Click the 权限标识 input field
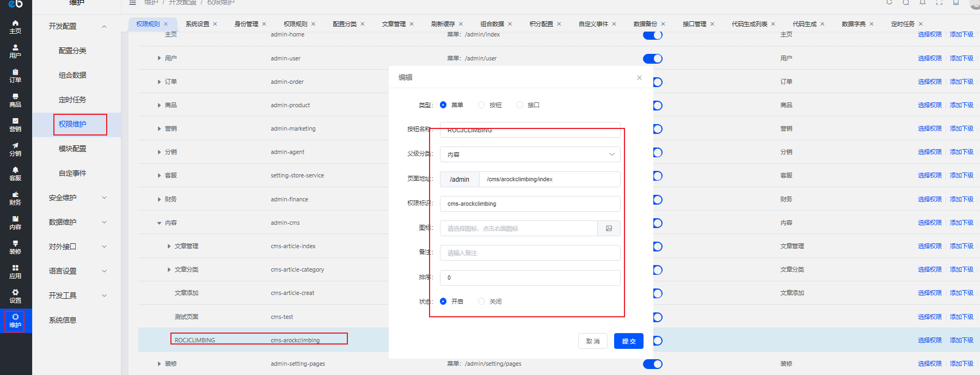980x375 pixels. pyautogui.click(x=530, y=204)
